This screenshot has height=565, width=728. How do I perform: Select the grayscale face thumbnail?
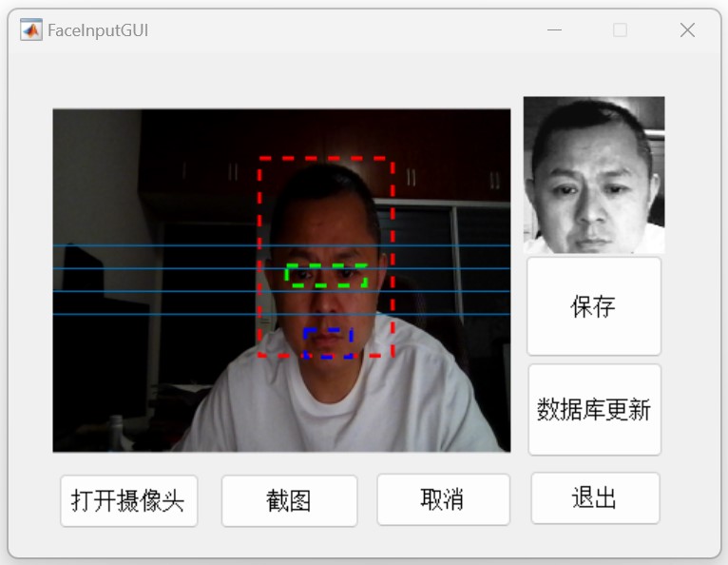click(594, 175)
